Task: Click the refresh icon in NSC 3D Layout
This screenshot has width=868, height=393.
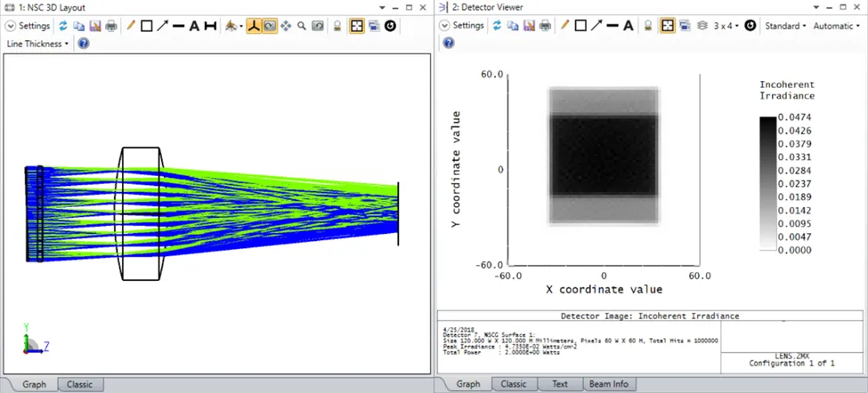Action: (63, 26)
